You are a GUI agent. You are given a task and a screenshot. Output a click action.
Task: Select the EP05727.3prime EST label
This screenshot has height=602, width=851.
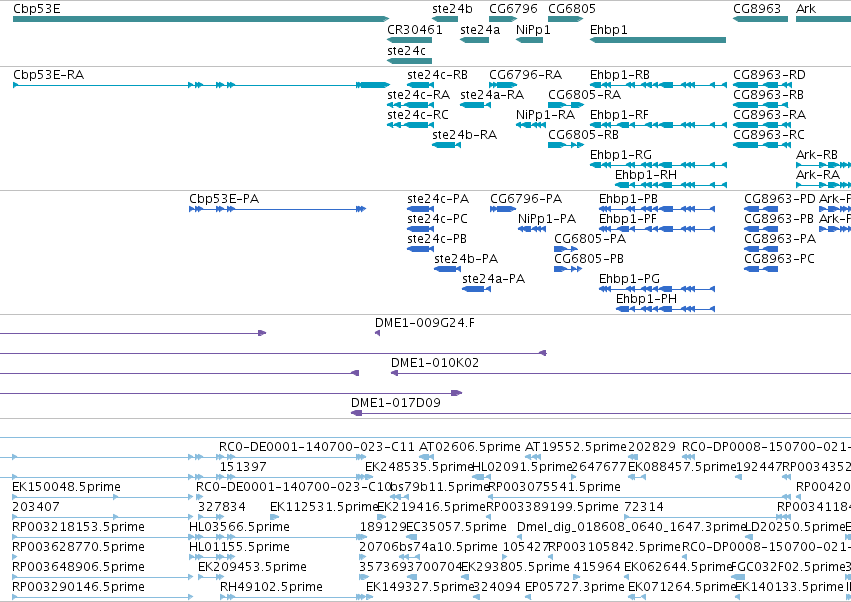click(x=575, y=587)
